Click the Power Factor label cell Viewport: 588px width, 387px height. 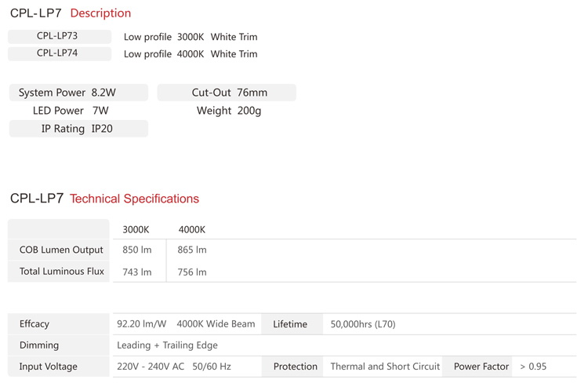click(x=481, y=366)
